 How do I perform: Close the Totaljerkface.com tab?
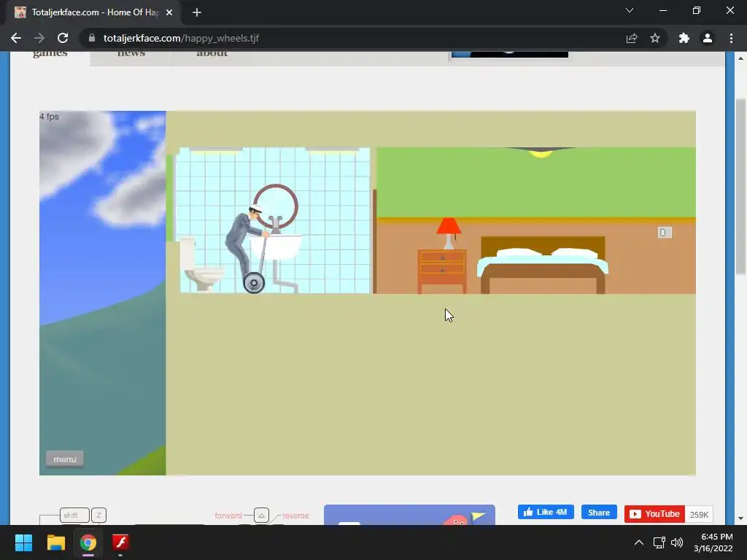[169, 12]
